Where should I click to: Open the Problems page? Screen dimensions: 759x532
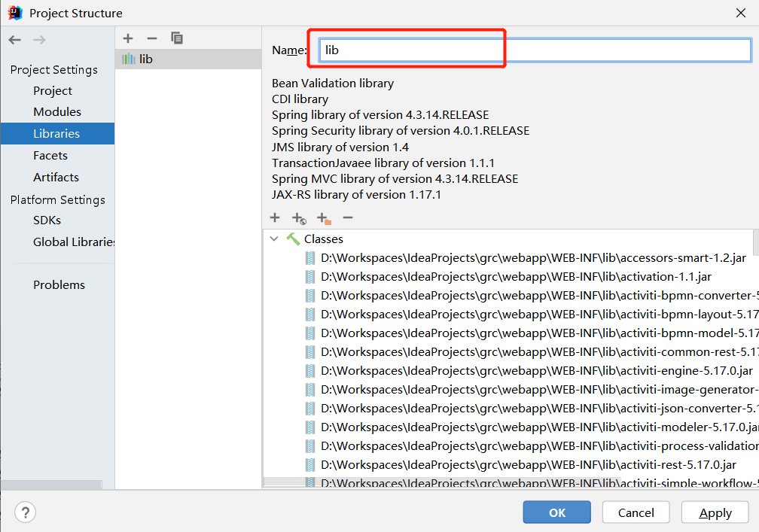coord(59,285)
